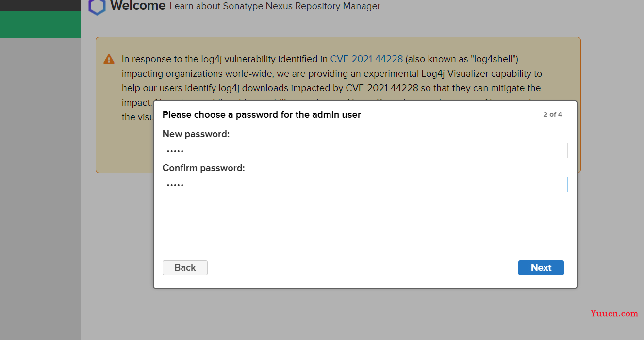Focus the New password field

click(365, 150)
